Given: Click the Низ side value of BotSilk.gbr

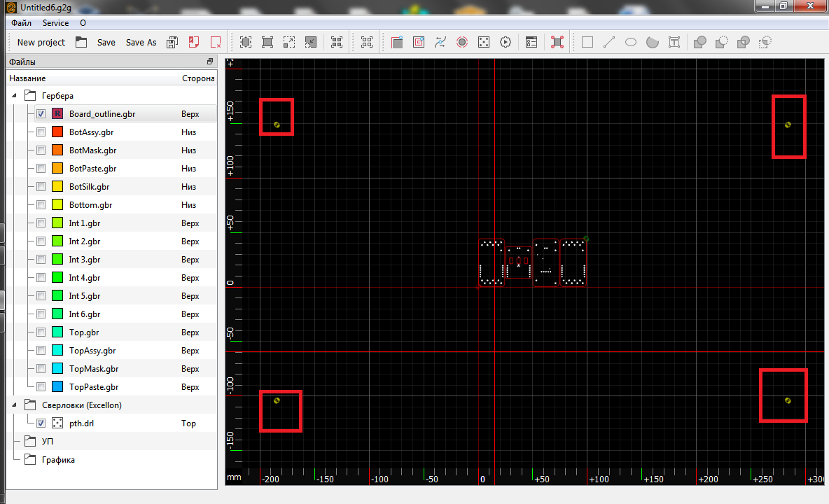Looking at the screenshot, I should click(189, 187).
